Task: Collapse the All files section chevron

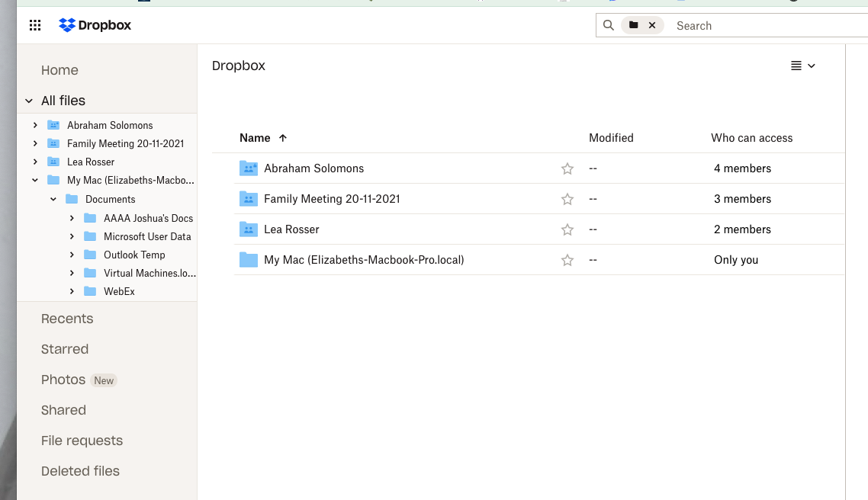Action: click(x=29, y=101)
